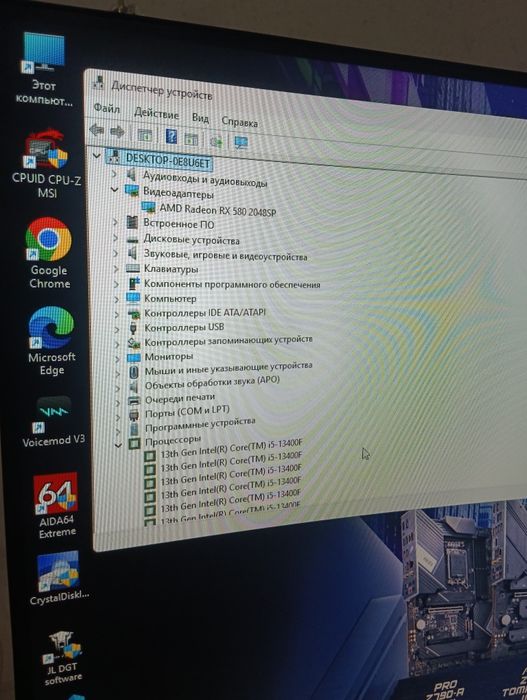The height and width of the screenshot is (700, 527).
Task: Click the update driver toolbar icon
Action: tap(216, 141)
